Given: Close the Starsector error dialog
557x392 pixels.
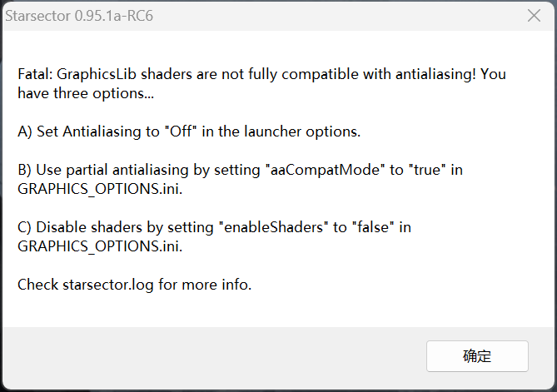Looking at the screenshot, I should pos(535,15).
